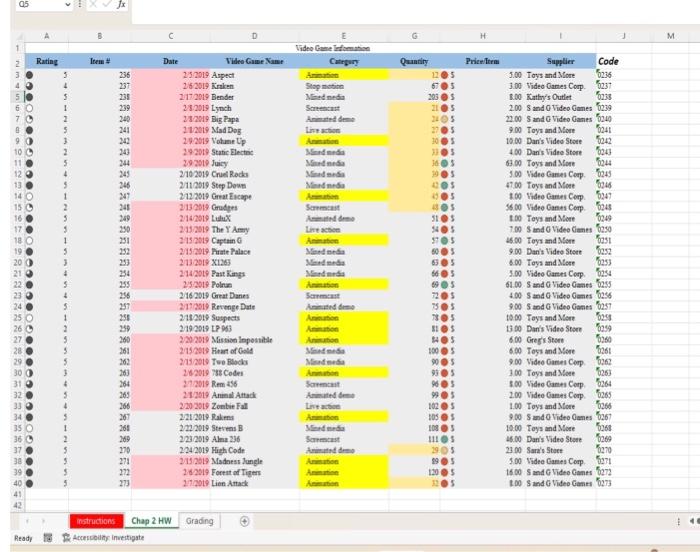Click the Enter checkmark icon in formula bar
This screenshot has width=700, height=552.
[x=107, y=4]
